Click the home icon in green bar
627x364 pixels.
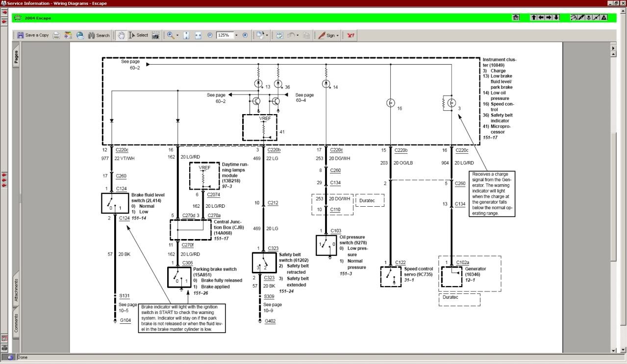pyautogui.click(x=516, y=18)
